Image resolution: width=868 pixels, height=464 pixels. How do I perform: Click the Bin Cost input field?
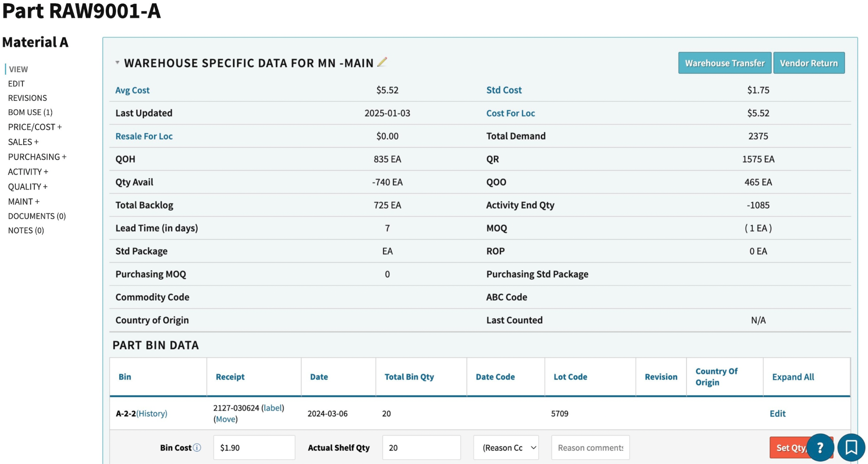click(254, 448)
